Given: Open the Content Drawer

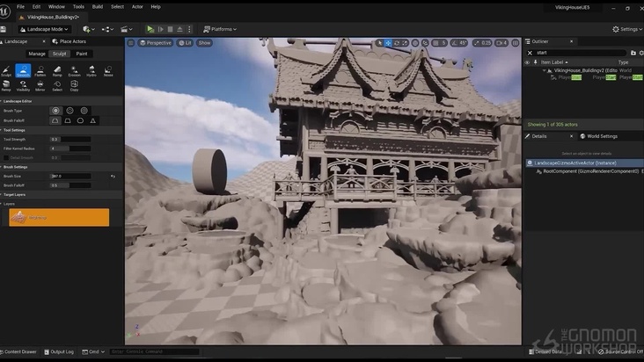Looking at the screenshot, I should click(x=18, y=351).
